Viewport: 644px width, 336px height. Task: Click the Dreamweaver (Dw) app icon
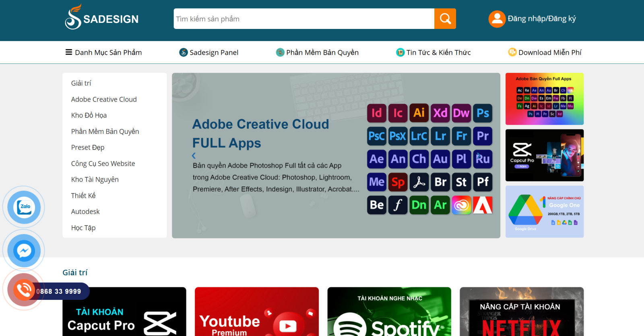point(461,113)
